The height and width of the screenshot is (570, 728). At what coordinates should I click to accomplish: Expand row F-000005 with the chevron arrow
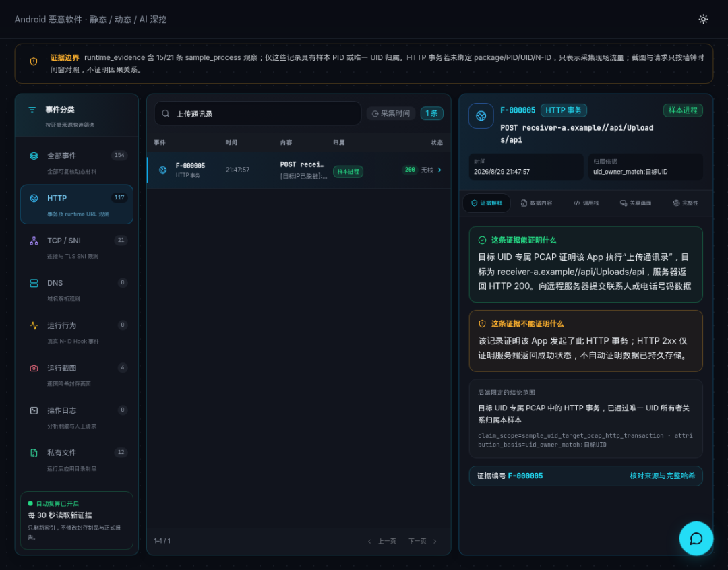(439, 170)
